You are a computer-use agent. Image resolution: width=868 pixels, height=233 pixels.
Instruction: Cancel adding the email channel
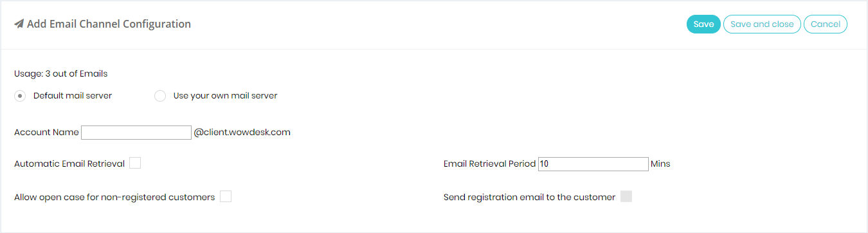tap(826, 24)
